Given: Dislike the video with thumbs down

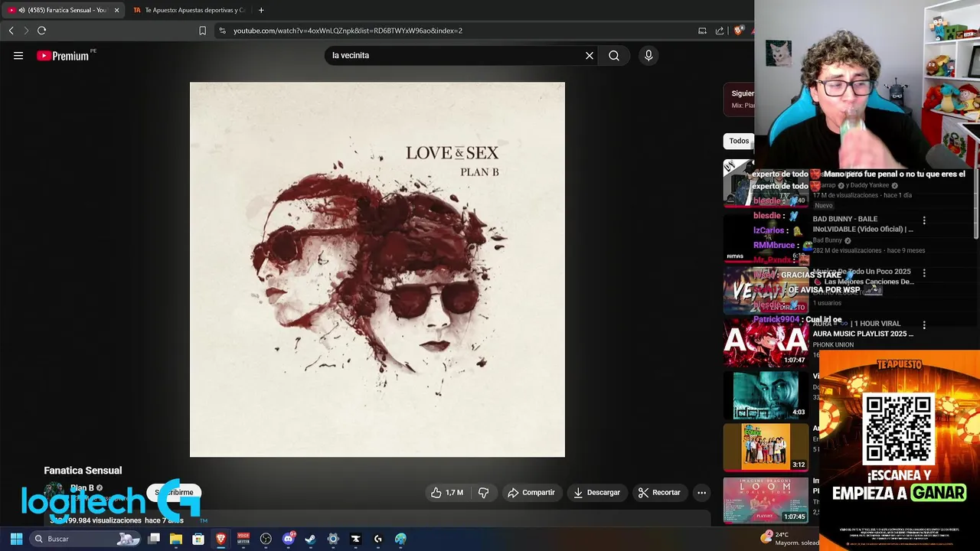Looking at the screenshot, I should coord(483,493).
